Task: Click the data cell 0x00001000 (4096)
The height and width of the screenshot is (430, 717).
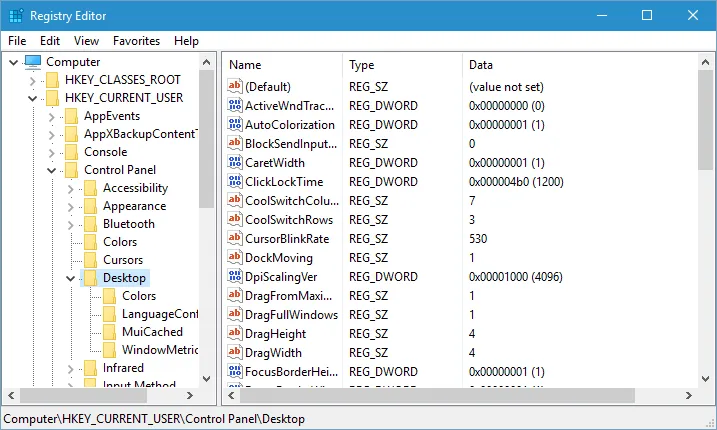Action: [516, 277]
